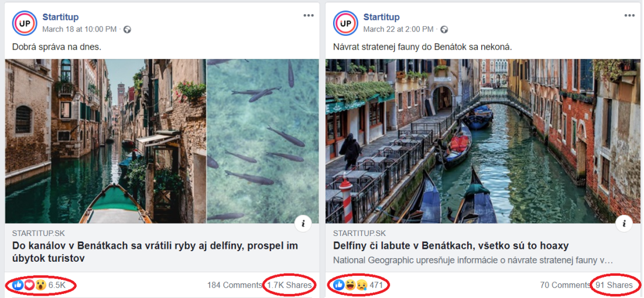
Task: Click the reaction emojis next to 471
Action: coord(350,285)
